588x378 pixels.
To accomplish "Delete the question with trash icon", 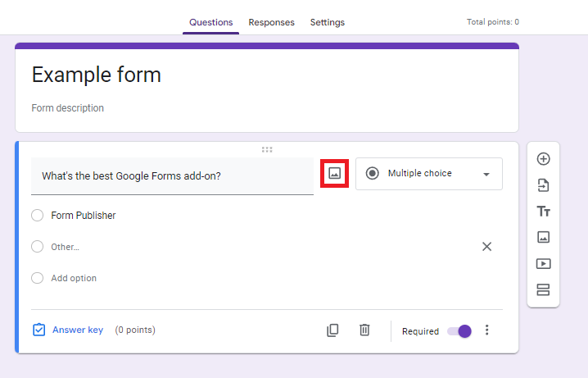I will pyautogui.click(x=364, y=330).
